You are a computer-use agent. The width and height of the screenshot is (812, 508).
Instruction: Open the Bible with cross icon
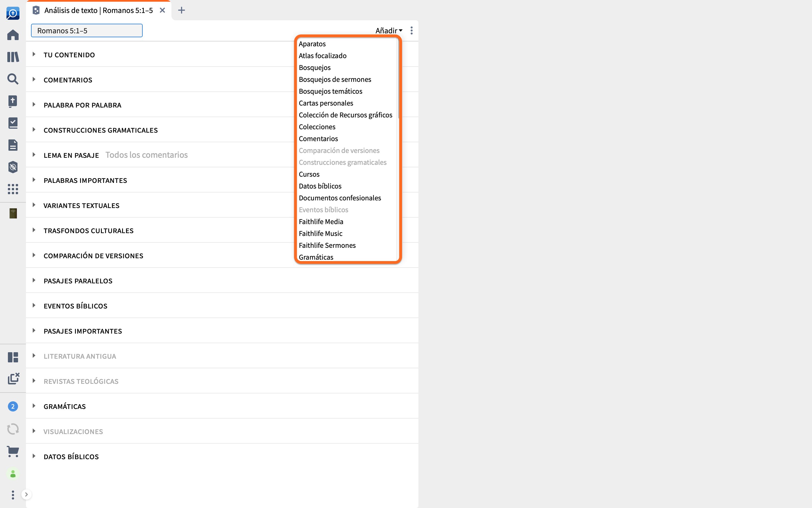pyautogui.click(x=13, y=101)
